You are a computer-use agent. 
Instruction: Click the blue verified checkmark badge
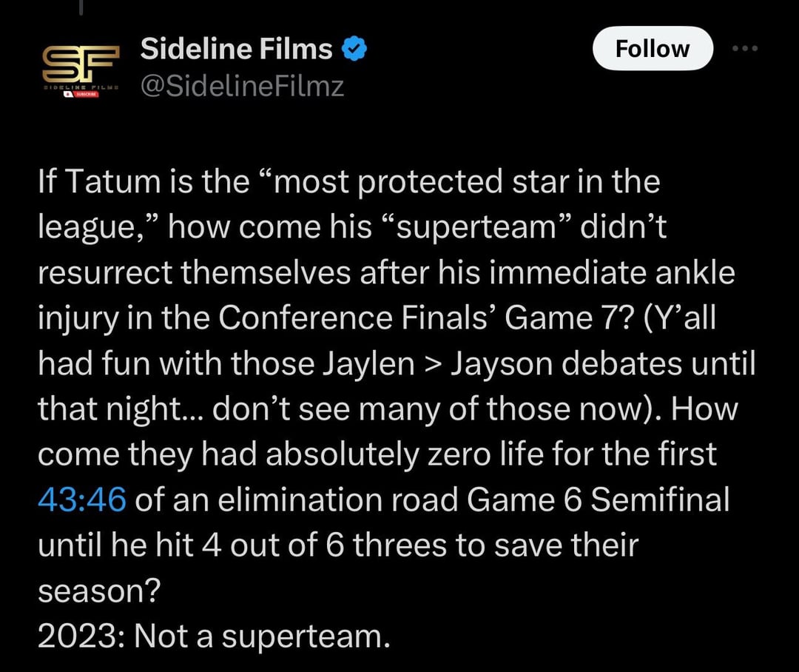pyautogui.click(x=354, y=50)
